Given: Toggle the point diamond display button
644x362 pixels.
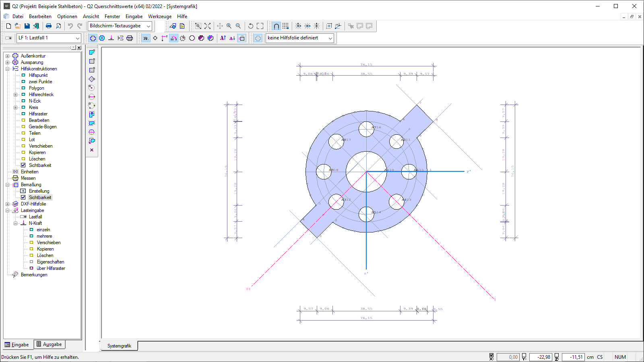Looking at the screenshot, I should click(x=155, y=38).
